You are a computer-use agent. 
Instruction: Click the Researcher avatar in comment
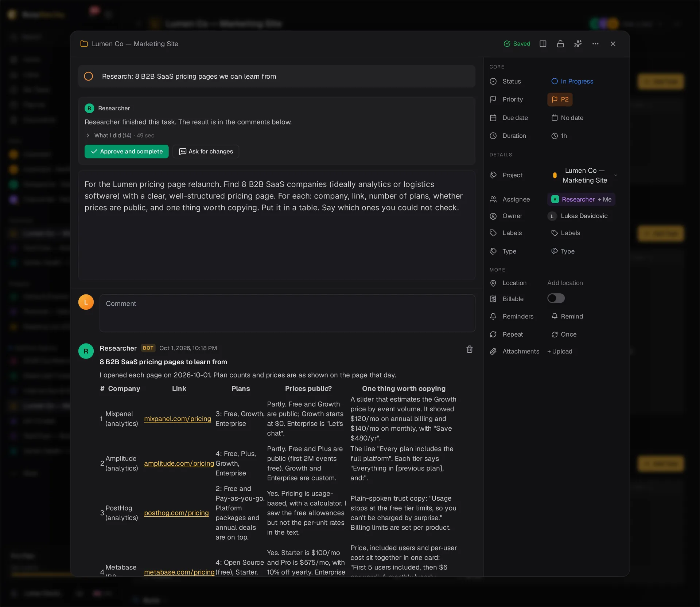pyautogui.click(x=86, y=351)
